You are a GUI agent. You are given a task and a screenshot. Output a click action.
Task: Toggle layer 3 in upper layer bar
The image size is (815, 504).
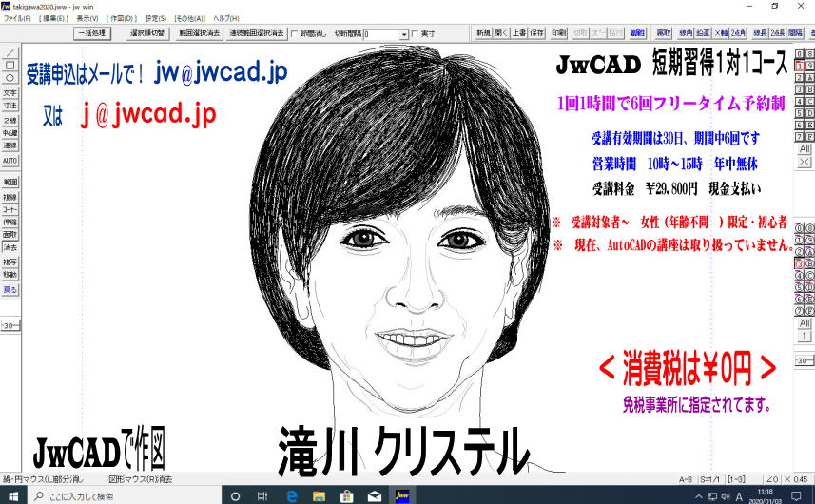[800, 89]
